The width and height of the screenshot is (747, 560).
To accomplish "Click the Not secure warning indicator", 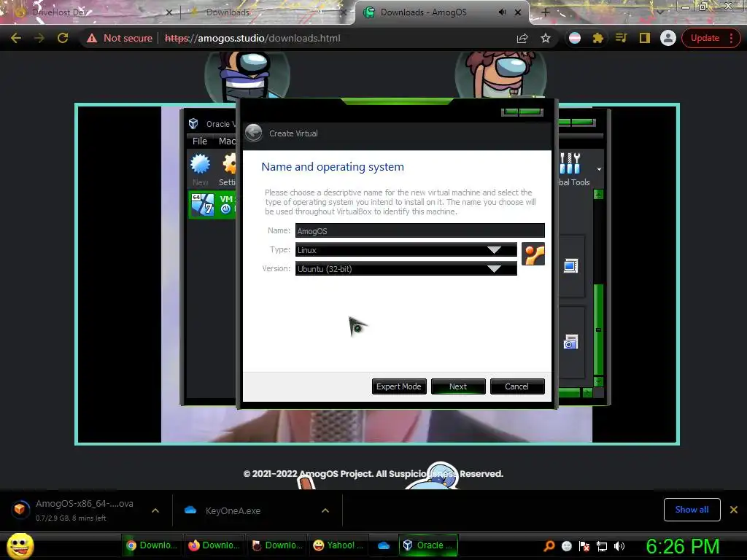I will 119,38.
